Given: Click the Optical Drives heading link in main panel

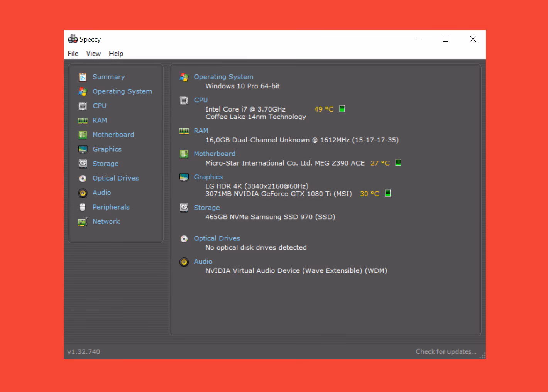Looking at the screenshot, I should [x=217, y=238].
